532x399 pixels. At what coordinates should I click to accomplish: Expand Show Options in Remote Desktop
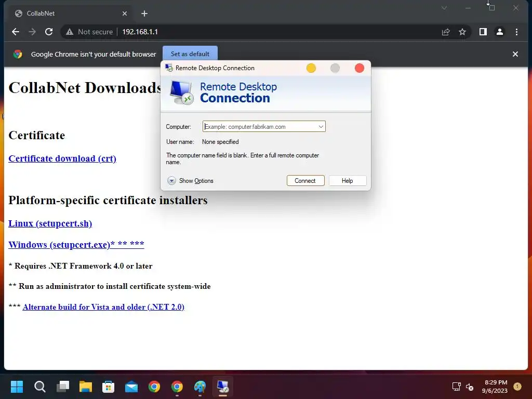click(x=190, y=181)
